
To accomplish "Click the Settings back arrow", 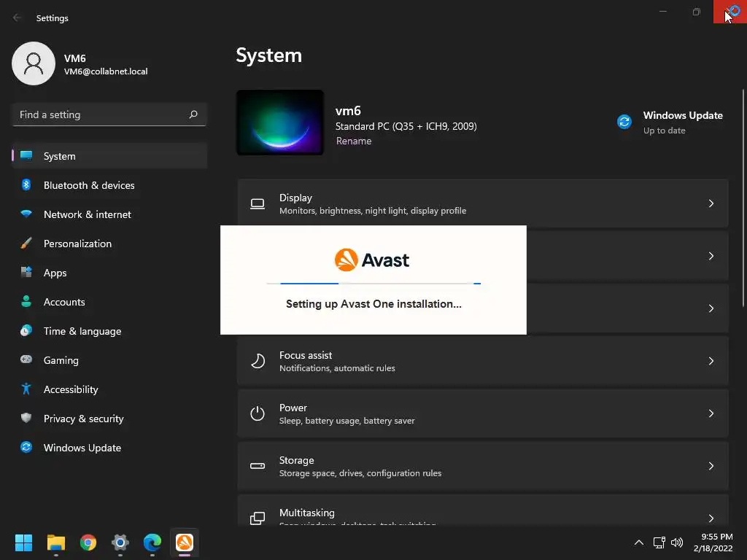I will tap(18, 17).
